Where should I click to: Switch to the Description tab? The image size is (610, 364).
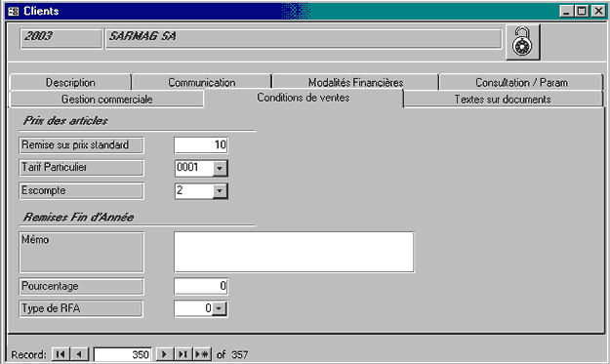70,82
